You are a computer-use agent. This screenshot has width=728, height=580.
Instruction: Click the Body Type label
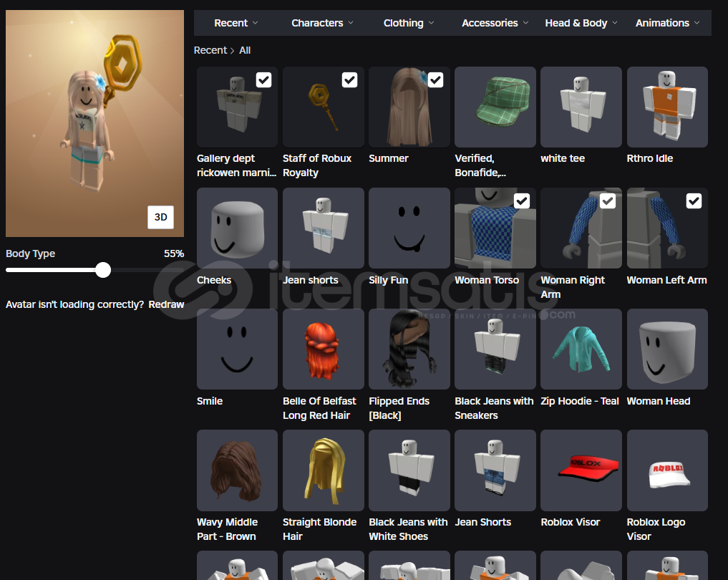[x=30, y=253]
